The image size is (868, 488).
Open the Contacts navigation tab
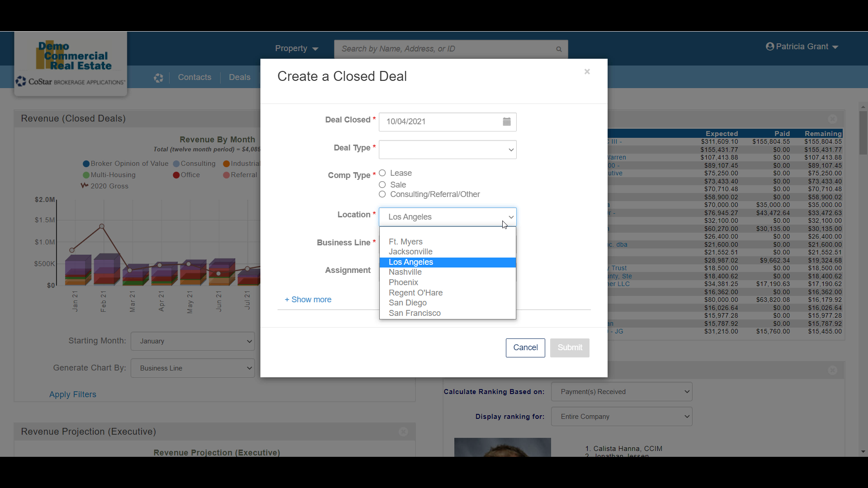click(x=194, y=77)
